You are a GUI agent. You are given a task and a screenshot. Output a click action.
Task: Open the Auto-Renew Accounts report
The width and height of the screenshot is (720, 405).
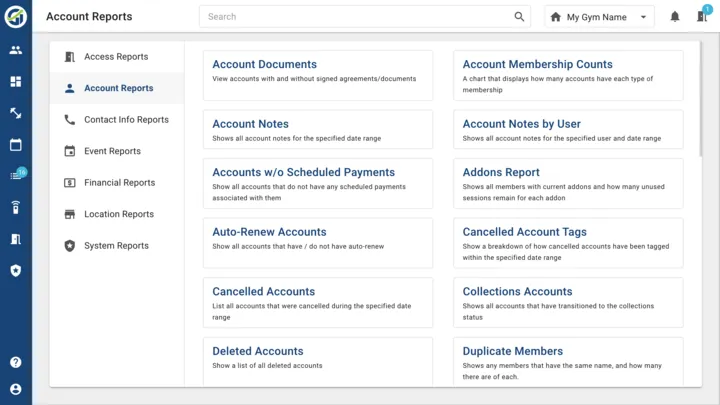click(318, 243)
